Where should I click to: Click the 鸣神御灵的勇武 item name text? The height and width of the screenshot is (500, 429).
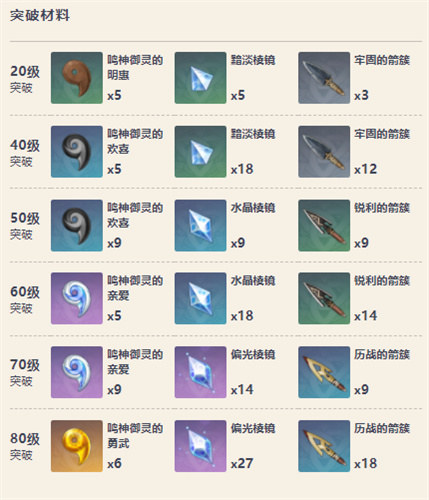click(135, 436)
